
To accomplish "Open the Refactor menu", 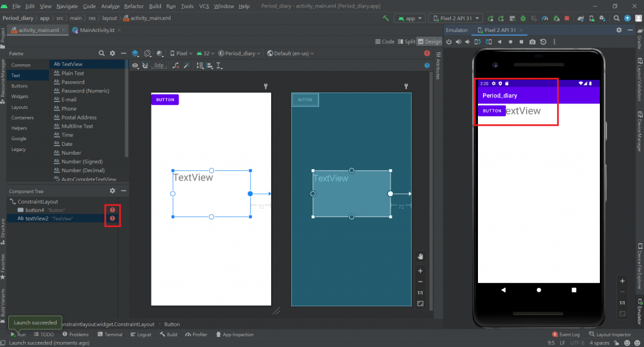I will [134, 6].
